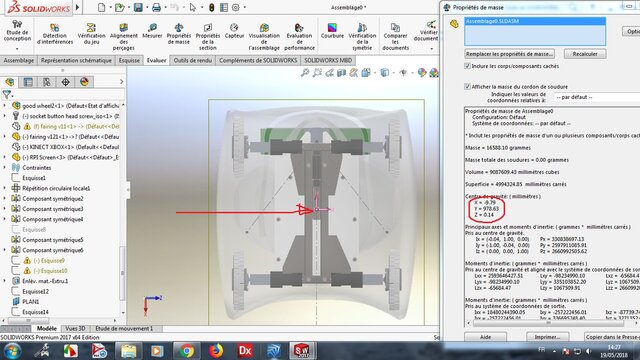This screenshot has width=640, height=360.
Task: Open Propriétés de la section tool
Action: click(208, 37)
